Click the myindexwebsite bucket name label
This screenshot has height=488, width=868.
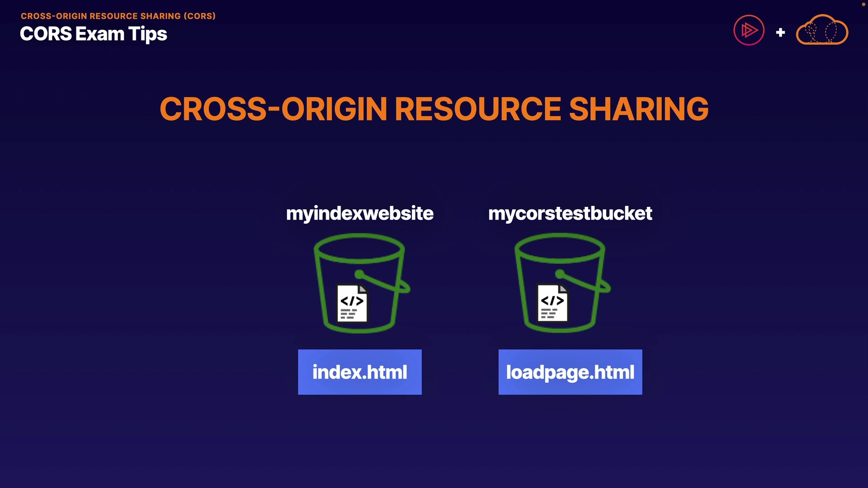tap(359, 213)
